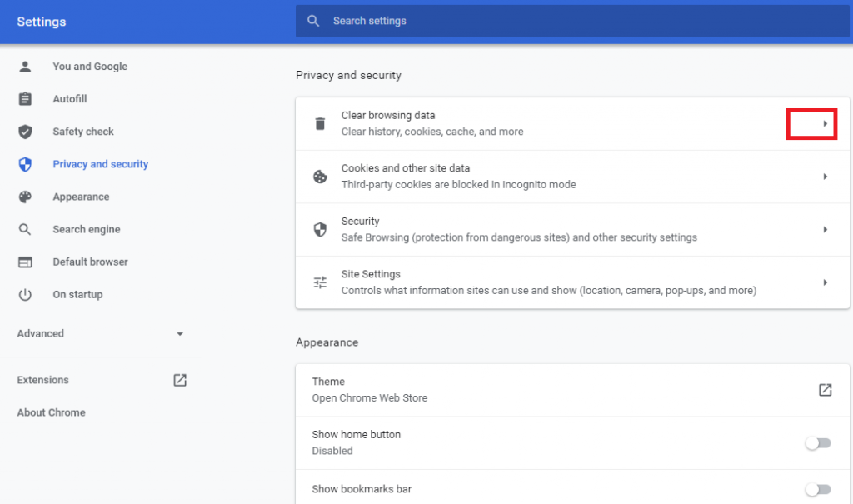Click the person icon beside You and Google
Viewport: 853px width, 504px height.
point(25,67)
